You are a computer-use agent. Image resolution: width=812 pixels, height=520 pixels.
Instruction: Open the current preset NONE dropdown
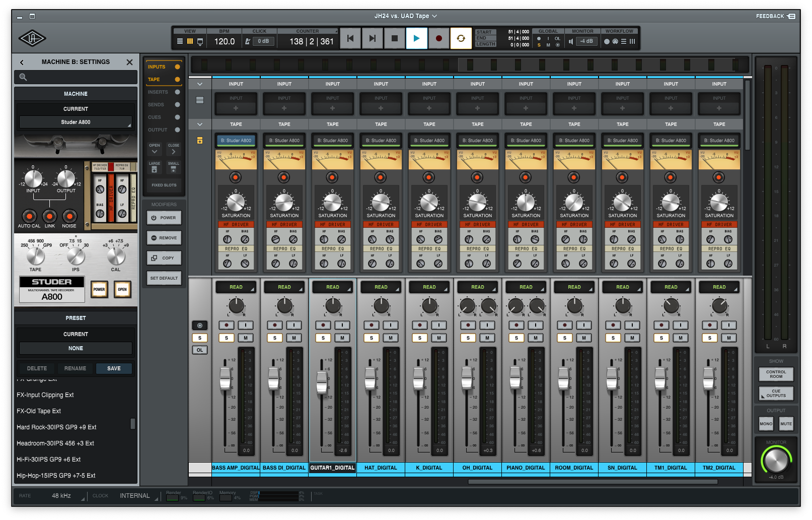click(76, 349)
